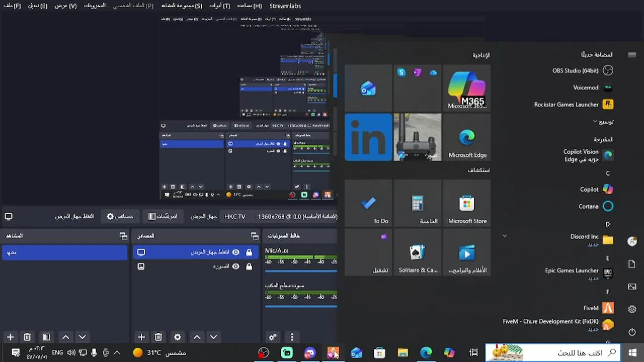This screenshot has height=362, width=644.
Task: Open the تعديل (E) menu
Action: tap(38, 6)
